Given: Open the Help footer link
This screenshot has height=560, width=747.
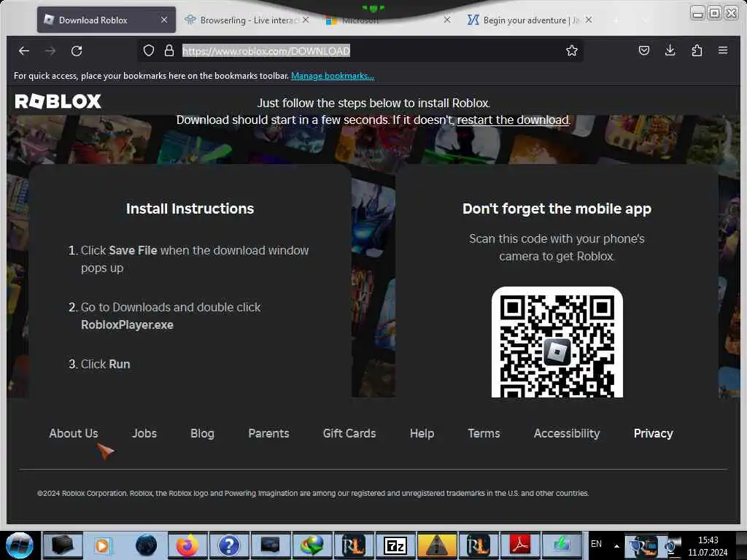Looking at the screenshot, I should (422, 433).
